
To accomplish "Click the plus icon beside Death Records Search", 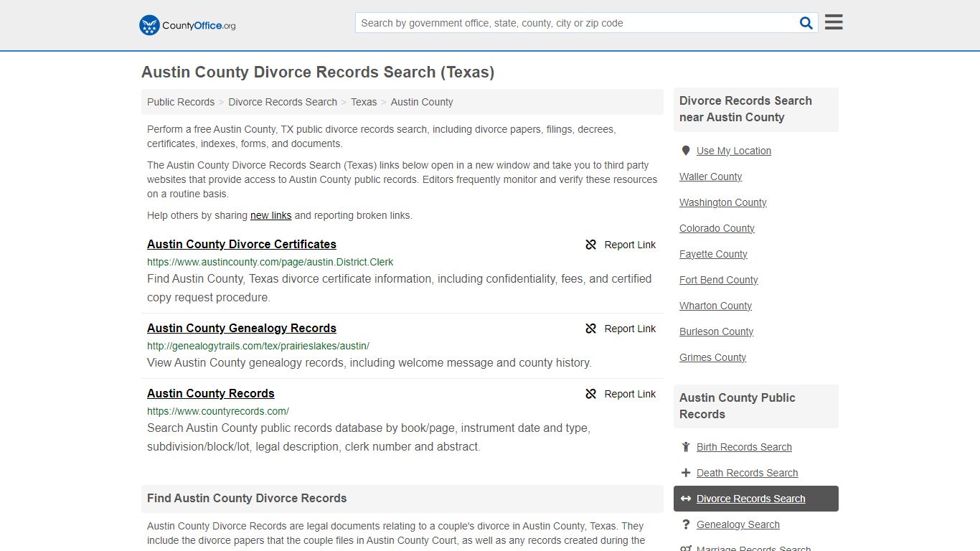I will (686, 473).
